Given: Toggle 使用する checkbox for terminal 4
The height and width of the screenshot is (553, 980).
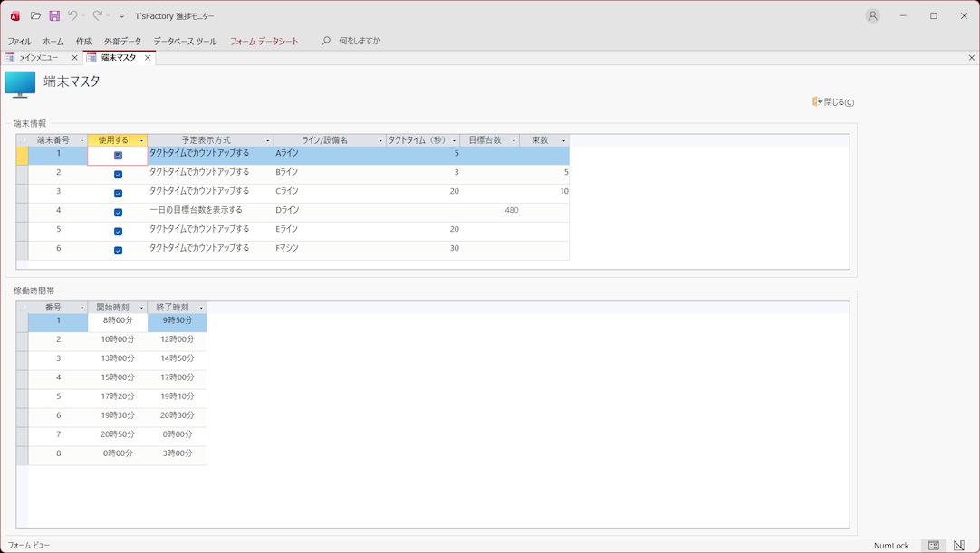Looking at the screenshot, I should (x=118, y=212).
